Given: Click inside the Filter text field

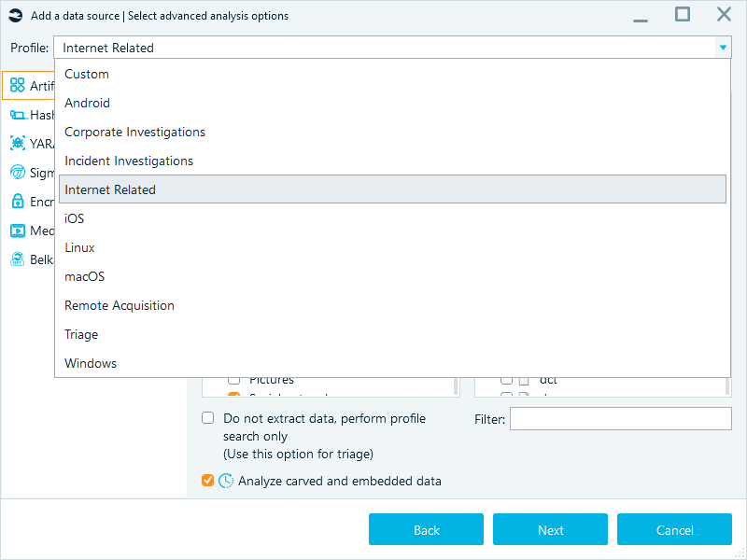Looking at the screenshot, I should [620, 418].
